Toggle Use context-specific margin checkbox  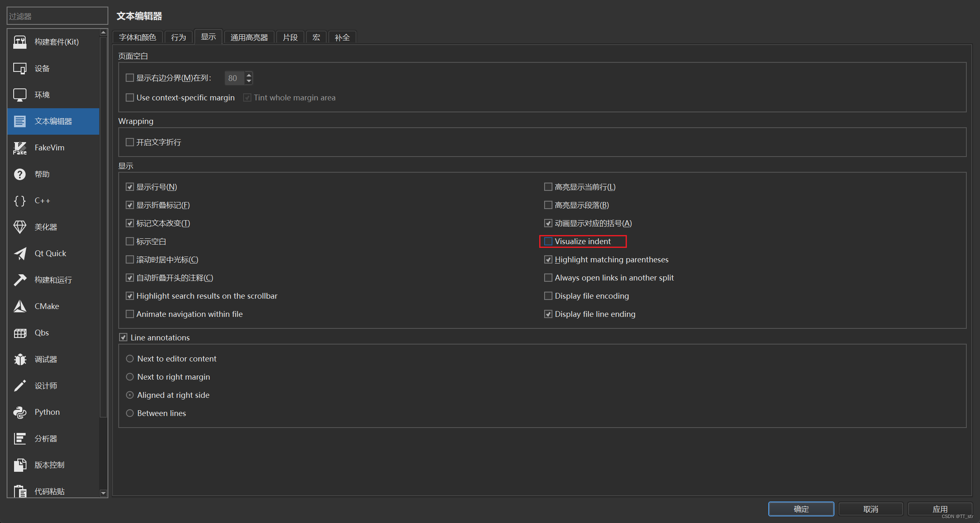[130, 97]
